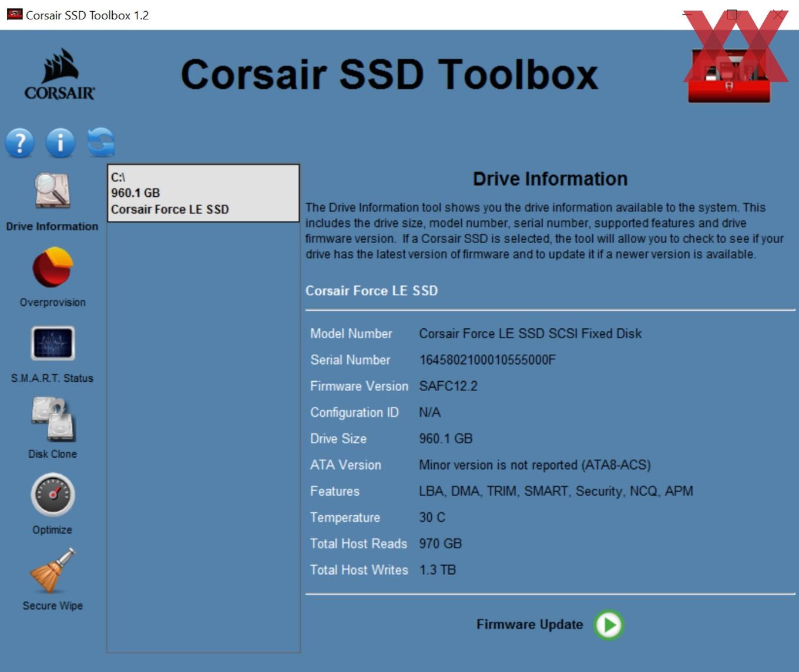This screenshot has width=799, height=672.
Task: Click the red toolbox icon in header
Action: point(729,76)
